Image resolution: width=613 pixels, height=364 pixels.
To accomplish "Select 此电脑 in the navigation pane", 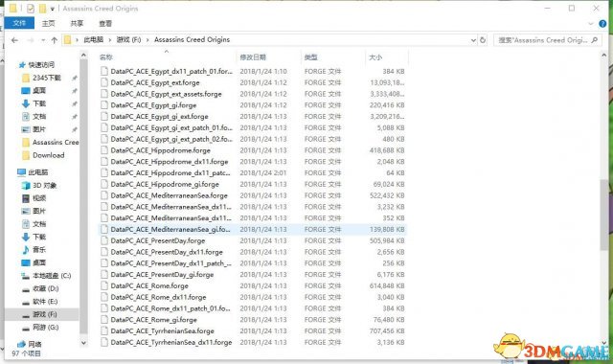I will 38,172.
